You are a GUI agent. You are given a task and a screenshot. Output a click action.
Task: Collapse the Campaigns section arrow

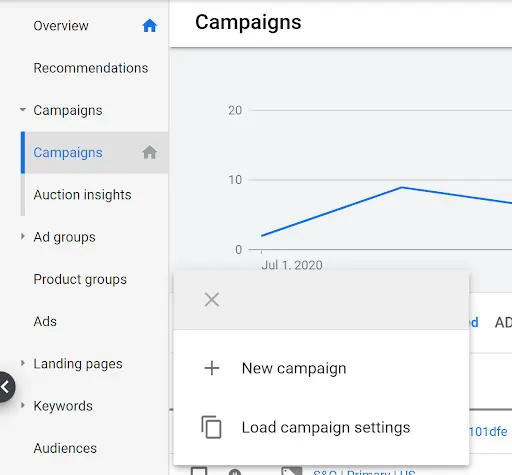(23, 110)
